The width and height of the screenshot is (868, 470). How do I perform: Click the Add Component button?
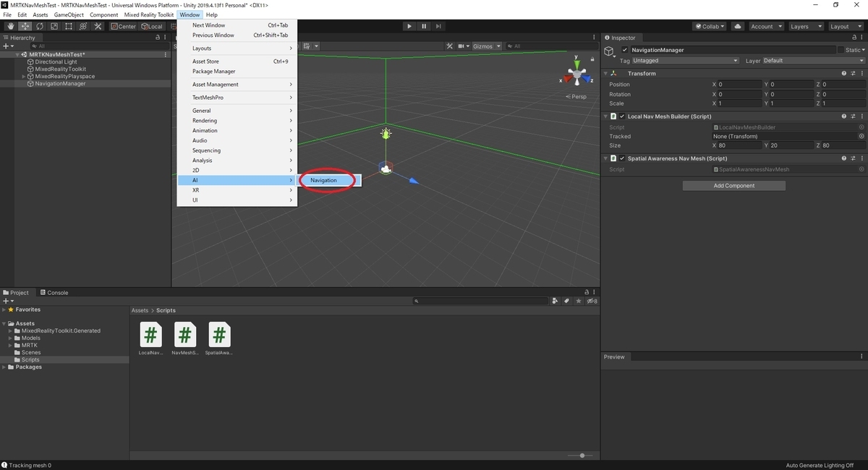coord(734,186)
